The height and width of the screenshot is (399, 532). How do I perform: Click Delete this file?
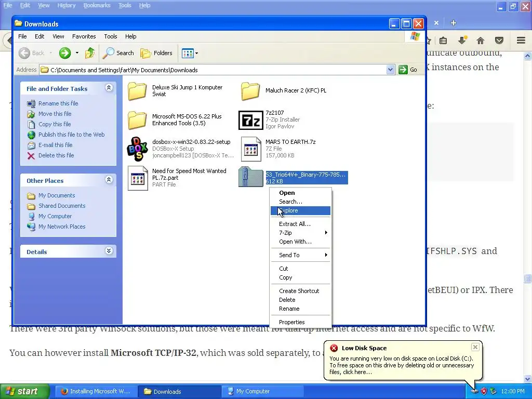click(56, 155)
